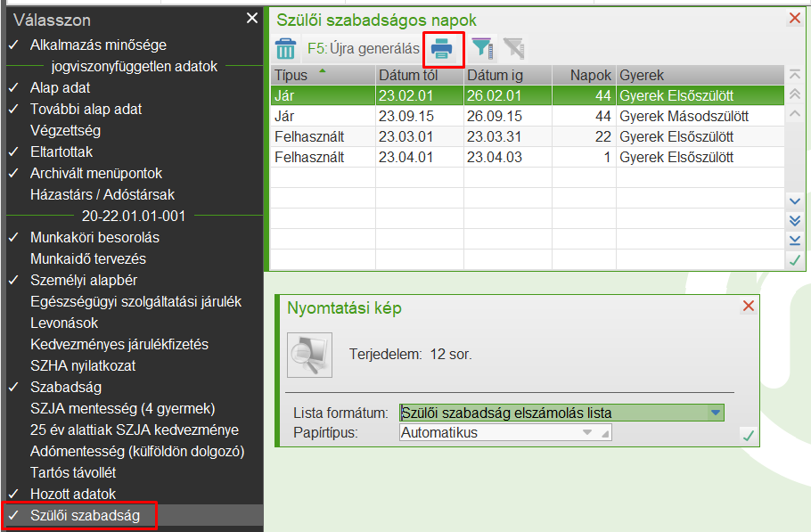Select Alkalmazás minősége menu item
Screen dimensions: 811x532
(x=98, y=45)
